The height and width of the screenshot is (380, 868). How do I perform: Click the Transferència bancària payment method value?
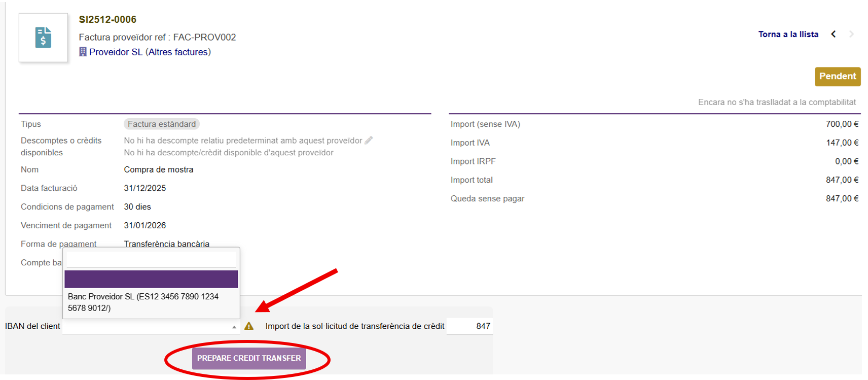[x=166, y=244]
